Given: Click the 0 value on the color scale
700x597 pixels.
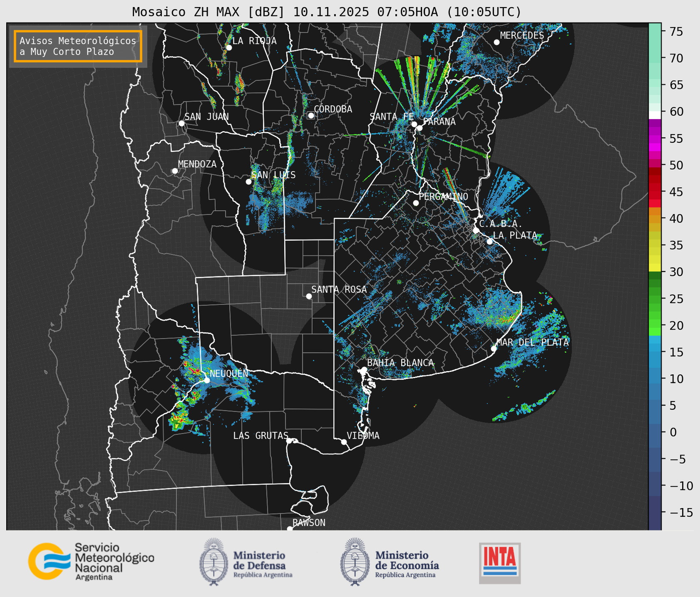Looking at the screenshot, I should point(673,432).
